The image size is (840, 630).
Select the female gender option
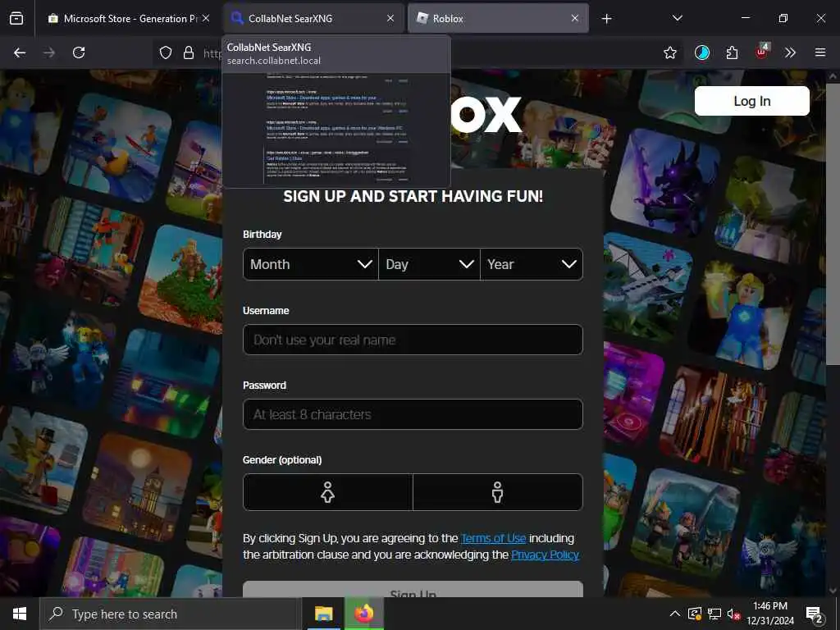pos(328,492)
